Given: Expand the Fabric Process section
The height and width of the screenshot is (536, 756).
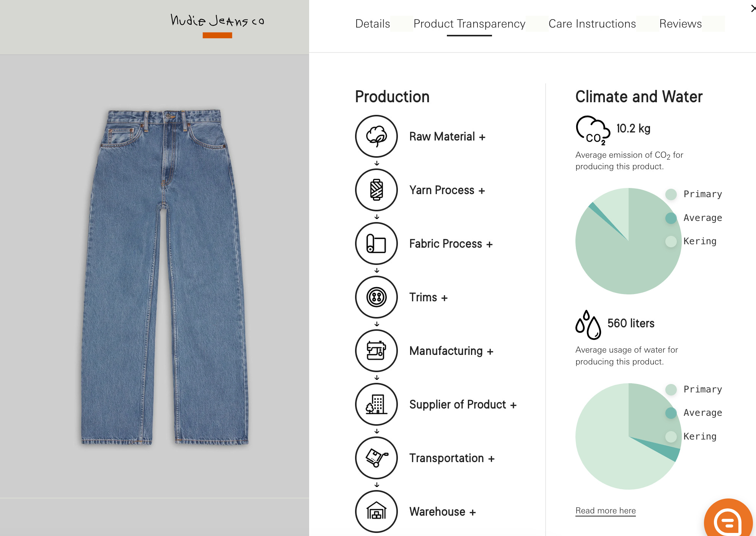Looking at the screenshot, I should point(451,244).
